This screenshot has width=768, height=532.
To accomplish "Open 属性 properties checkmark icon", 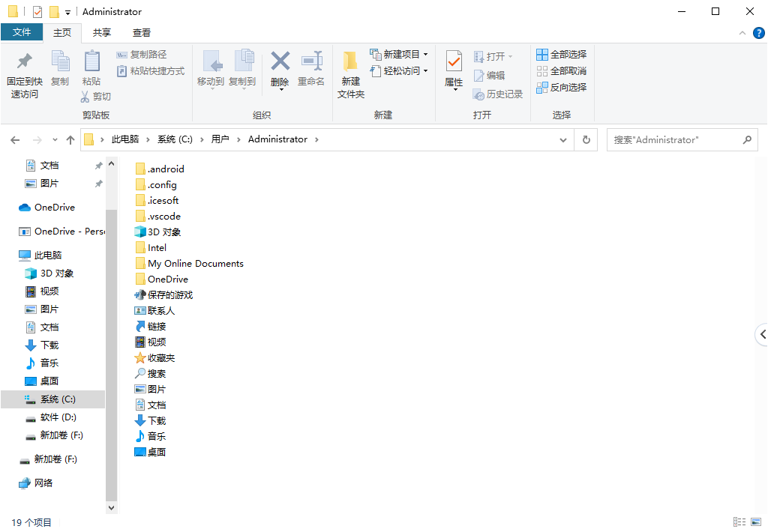I will point(454,61).
